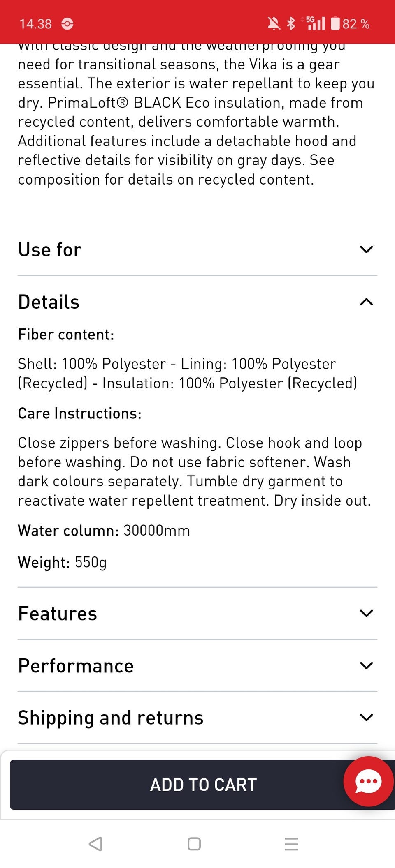This screenshot has width=395, height=868.
Task: Open the live chat bubble
Action: [368, 781]
